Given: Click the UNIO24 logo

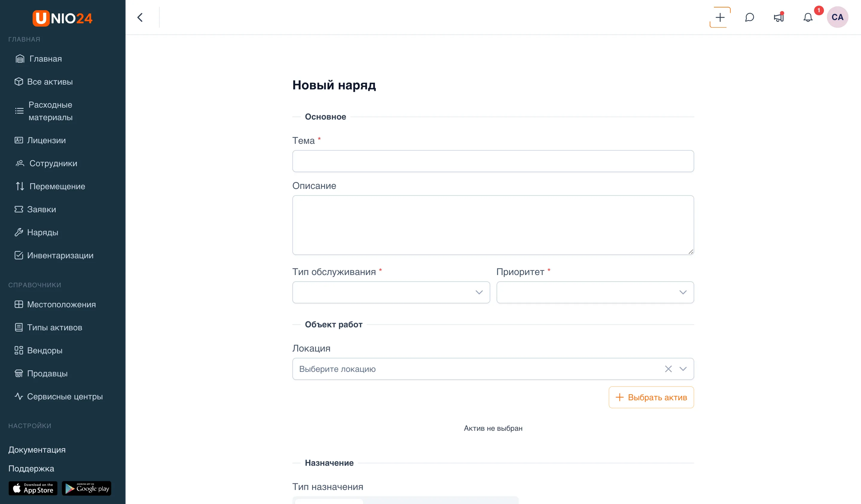Looking at the screenshot, I should pyautogui.click(x=62, y=18).
